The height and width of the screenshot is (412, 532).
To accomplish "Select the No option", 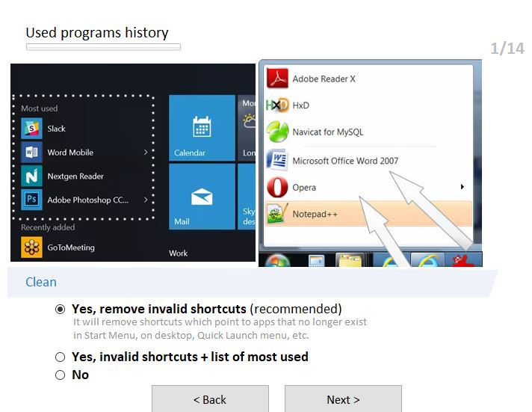I will coord(60,375).
